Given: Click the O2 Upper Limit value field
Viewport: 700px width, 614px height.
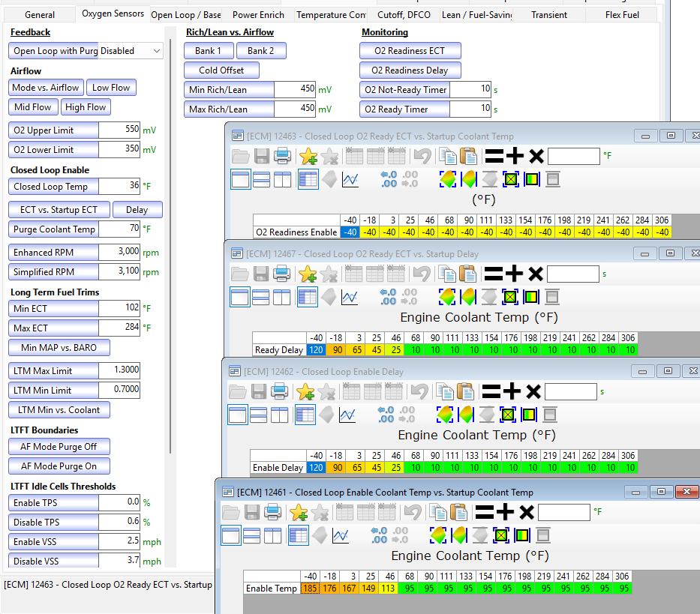Looking at the screenshot, I should click(119, 130).
